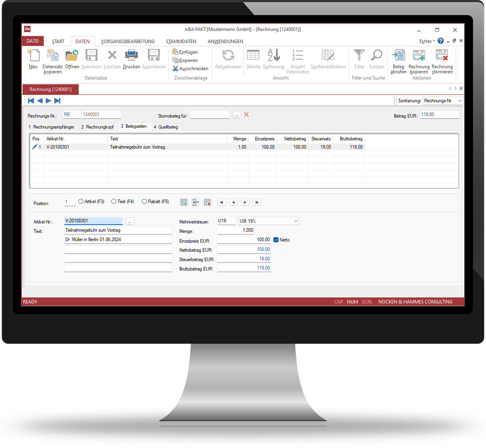
Task: Jump to first record with navigation arrow
Action: coord(31,101)
